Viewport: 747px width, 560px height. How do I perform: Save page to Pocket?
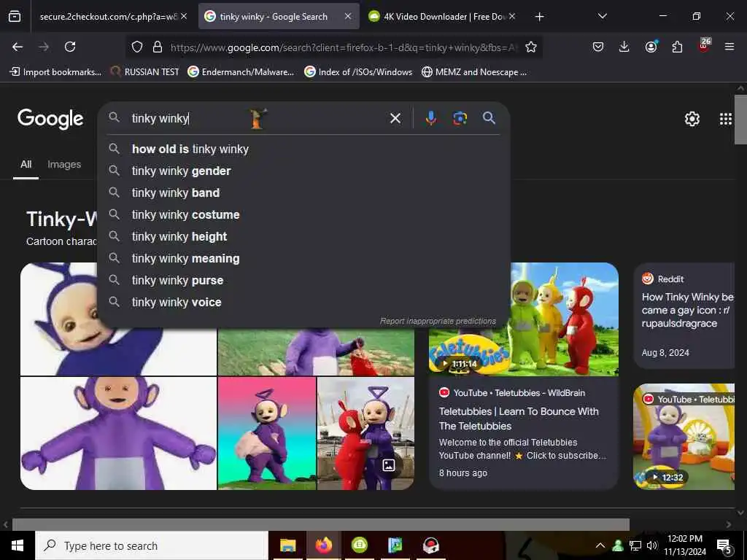(x=598, y=47)
